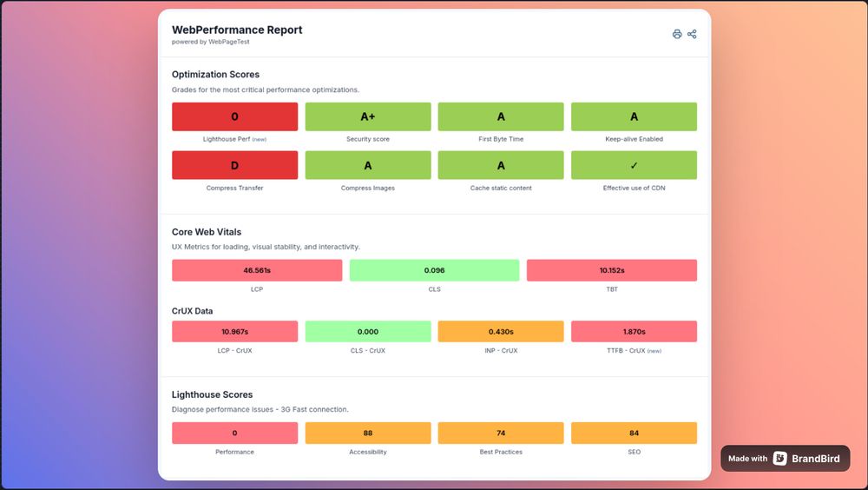Click the First Byte Time grade A tile
This screenshot has height=490, width=868.
click(501, 116)
